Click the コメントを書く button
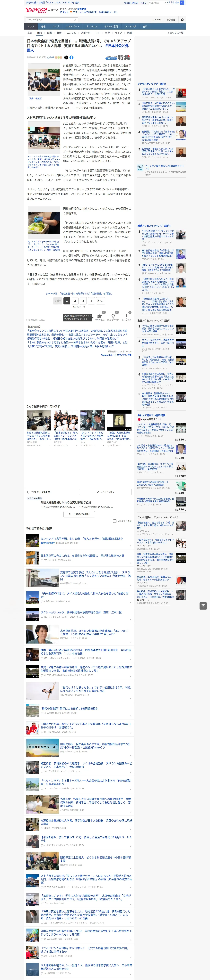Image resolution: width=210 pixels, height=980 pixels. (105, 492)
